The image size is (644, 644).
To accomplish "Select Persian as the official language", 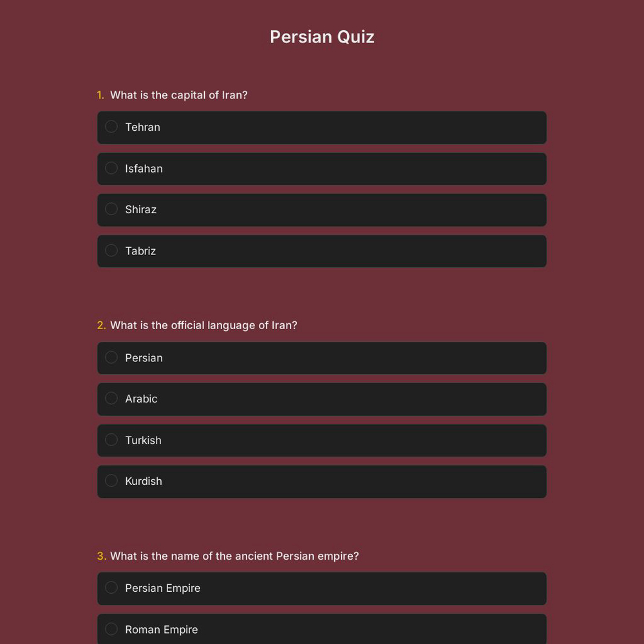I will click(111, 357).
